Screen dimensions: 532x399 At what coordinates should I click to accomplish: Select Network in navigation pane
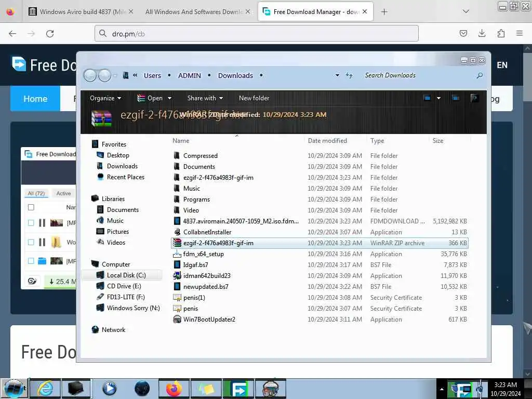[x=113, y=329]
